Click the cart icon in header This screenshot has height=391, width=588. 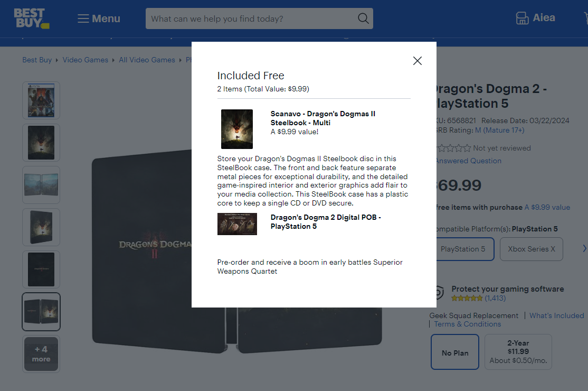click(585, 18)
